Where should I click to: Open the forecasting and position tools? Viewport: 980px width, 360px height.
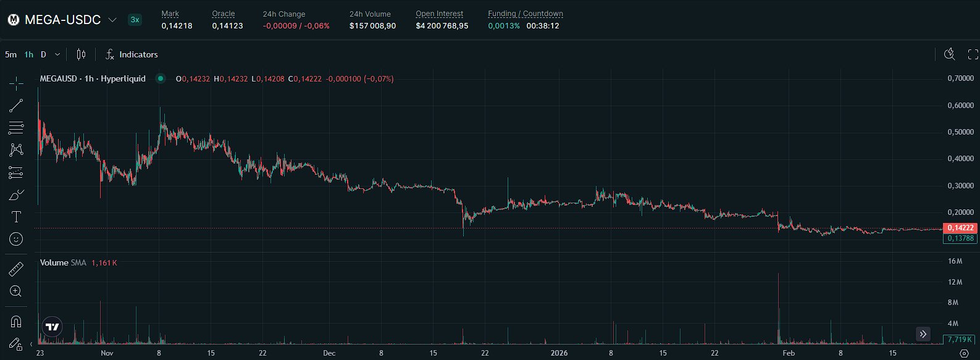pyautogui.click(x=16, y=173)
